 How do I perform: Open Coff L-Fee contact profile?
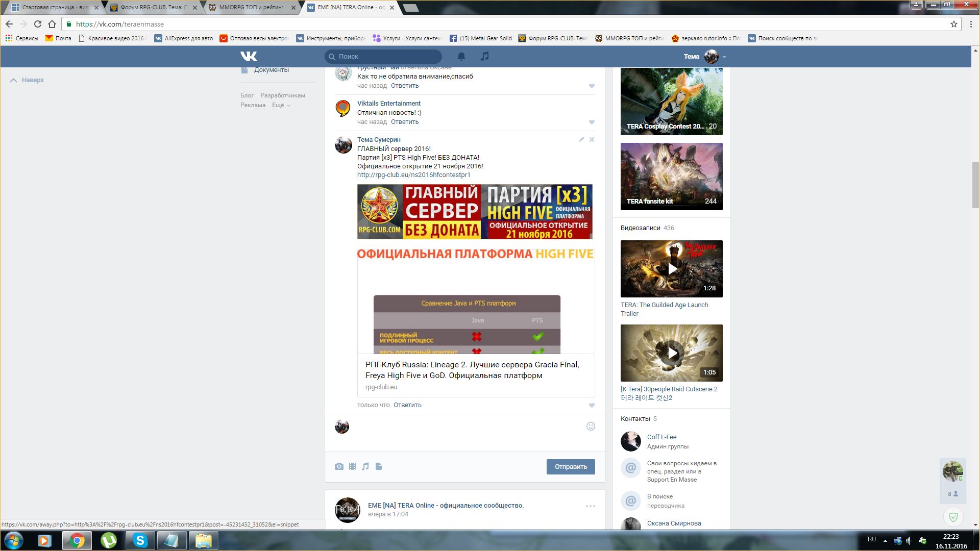point(661,437)
